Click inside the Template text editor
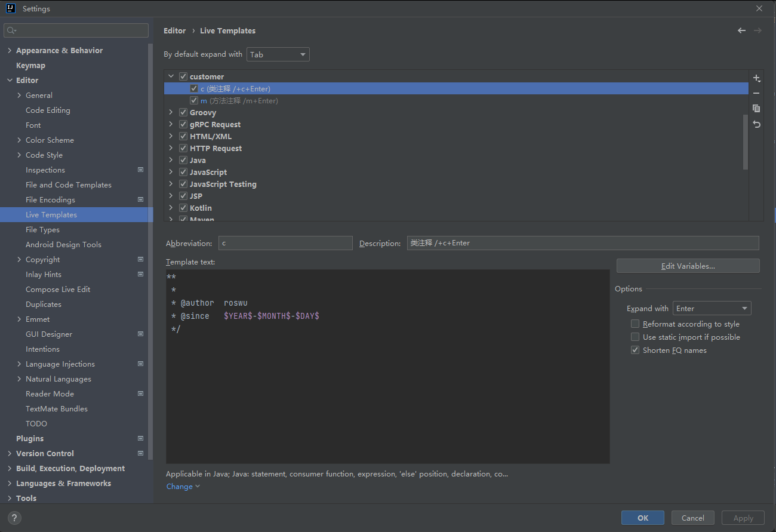776x532 pixels. pos(388,367)
